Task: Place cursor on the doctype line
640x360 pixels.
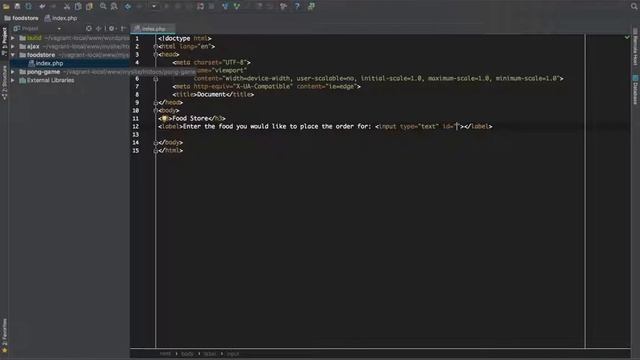Action: pos(185,38)
